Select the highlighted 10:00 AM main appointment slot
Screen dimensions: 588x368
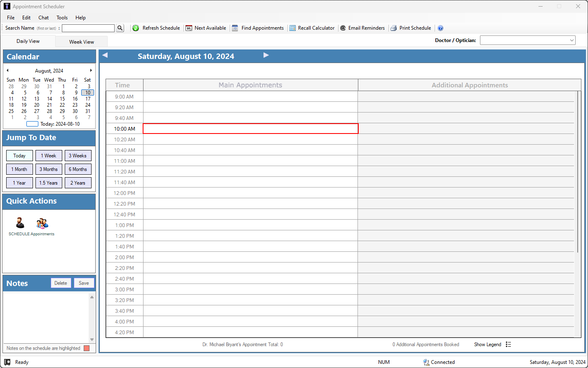pos(251,129)
